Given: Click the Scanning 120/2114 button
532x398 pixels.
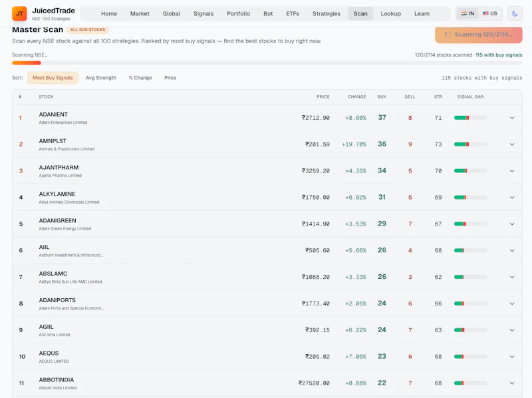Looking at the screenshot, I should [479, 35].
